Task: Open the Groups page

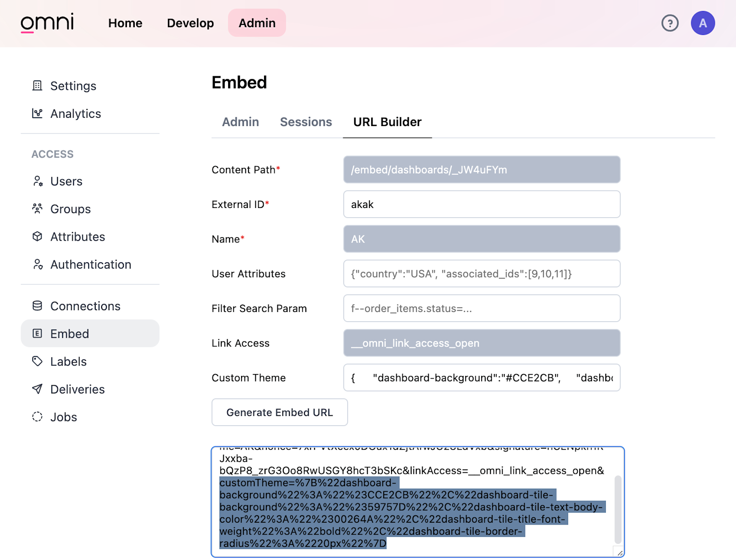Action: pos(70,209)
